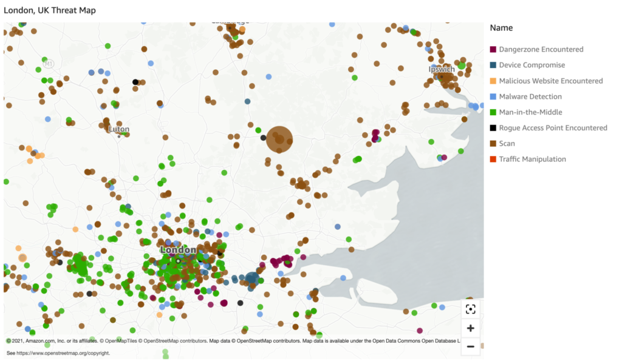Highlight Man-in-the-Middle in the legend

[530, 112]
